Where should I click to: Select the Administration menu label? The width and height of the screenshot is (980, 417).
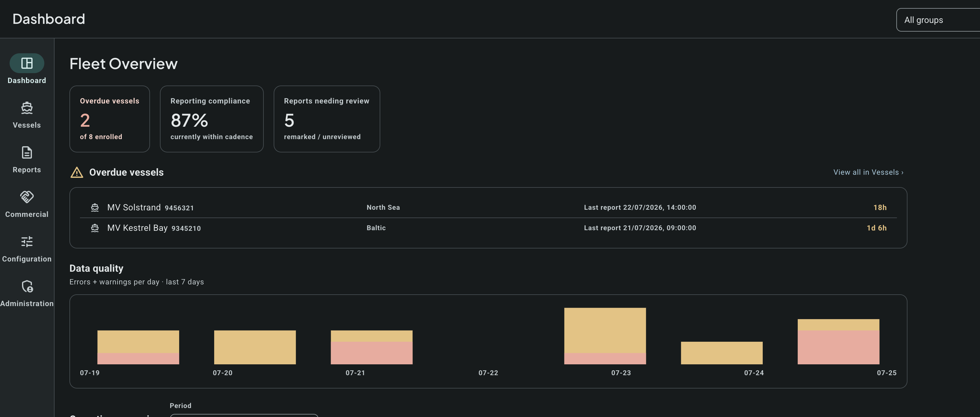pyautogui.click(x=27, y=304)
